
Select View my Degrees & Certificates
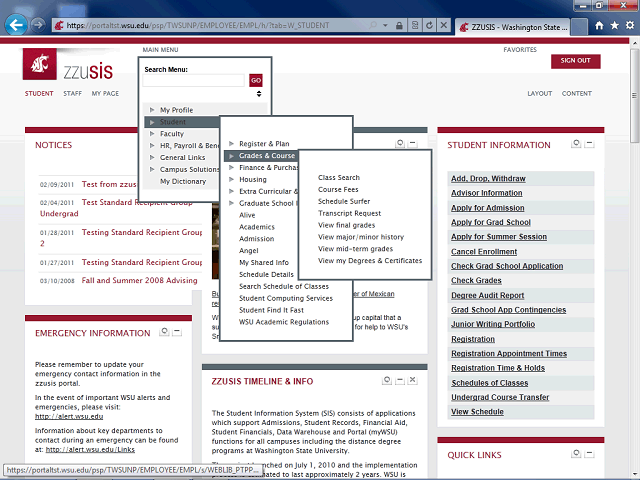tap(370, 260)
